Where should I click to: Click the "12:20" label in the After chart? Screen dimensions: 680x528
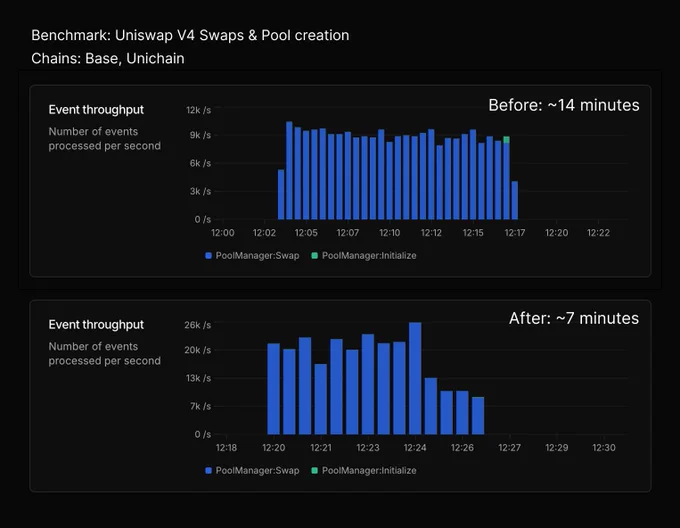[274, 448]
